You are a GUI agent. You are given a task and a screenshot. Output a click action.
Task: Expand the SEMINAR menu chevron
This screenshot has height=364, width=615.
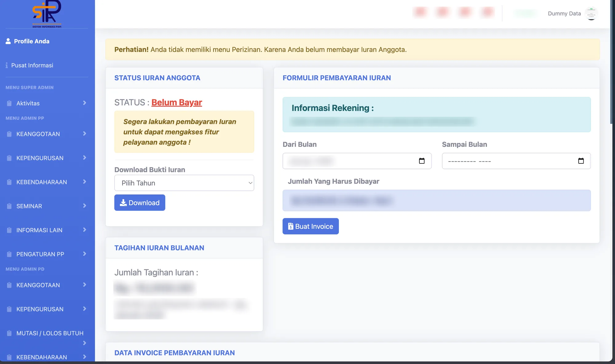tap(85, 205)
